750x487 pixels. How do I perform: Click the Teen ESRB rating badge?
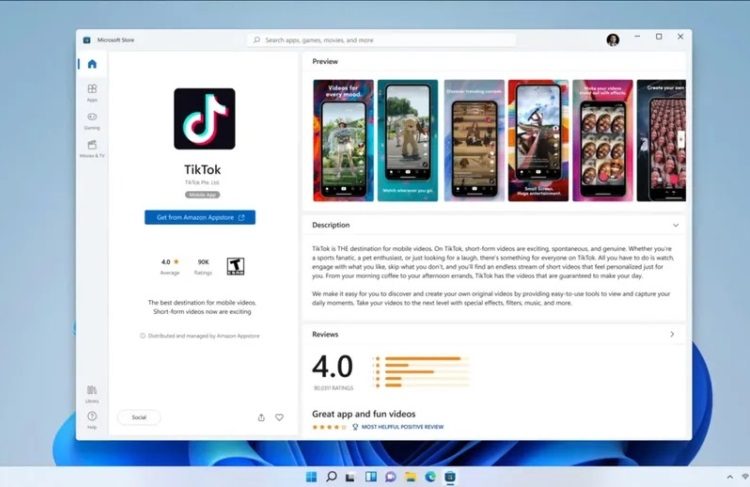[x=236, y=265]
